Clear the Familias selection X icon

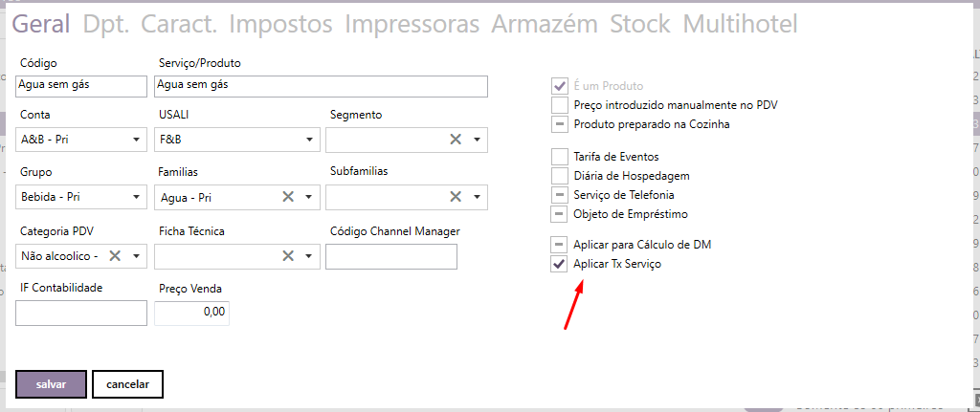click(287, 198)
